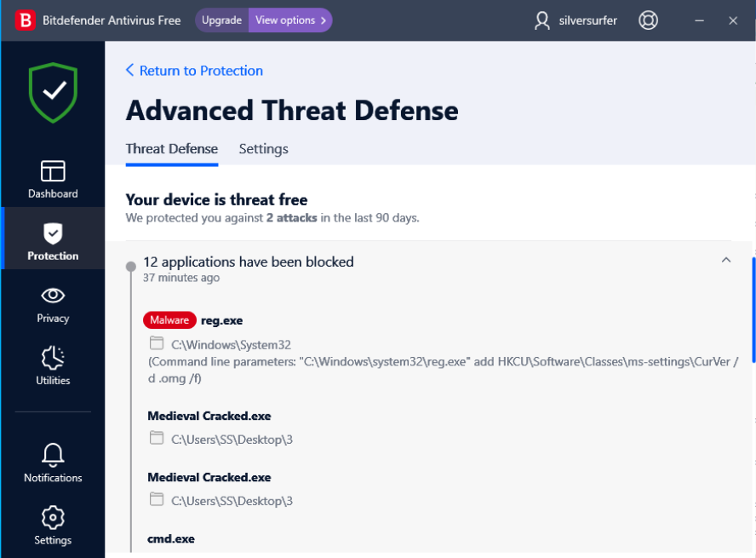Image resolution: width=756 pixels, height=558 pixels.
Task: Close the Bitdefender window
Action: 733,20
